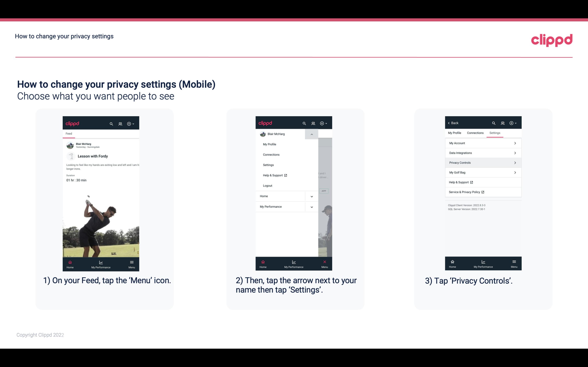Tap the Help & Support menu item

(x=274, y=175)
